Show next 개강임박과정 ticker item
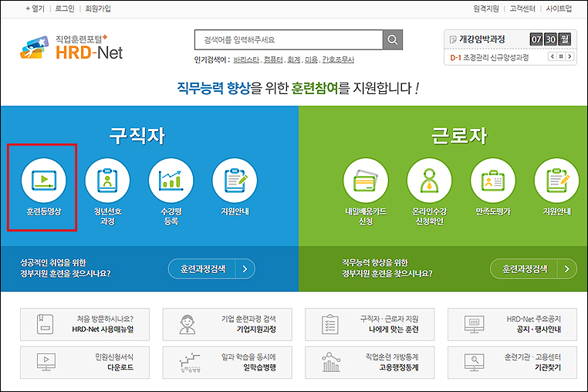 tap(569, 58)
